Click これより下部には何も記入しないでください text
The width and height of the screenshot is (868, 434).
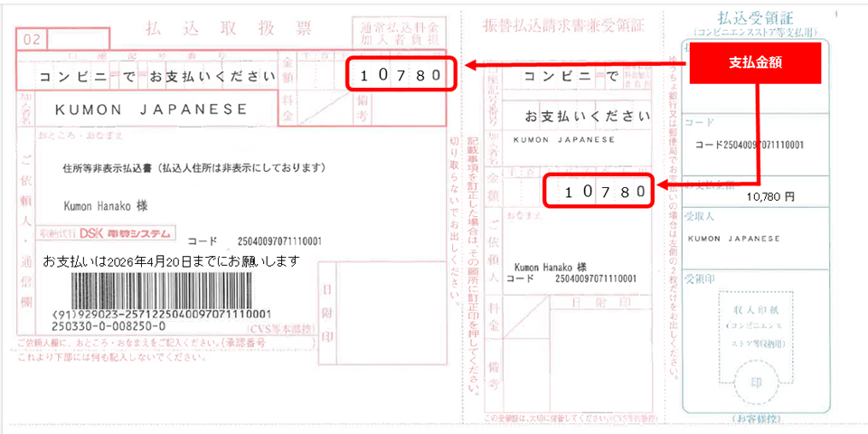(113, 357)
